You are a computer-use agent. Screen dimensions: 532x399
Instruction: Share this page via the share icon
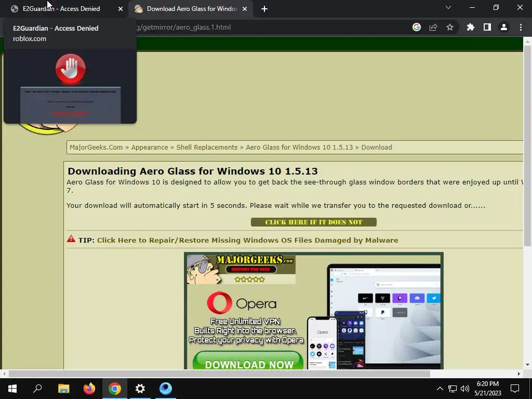point(433,27)
